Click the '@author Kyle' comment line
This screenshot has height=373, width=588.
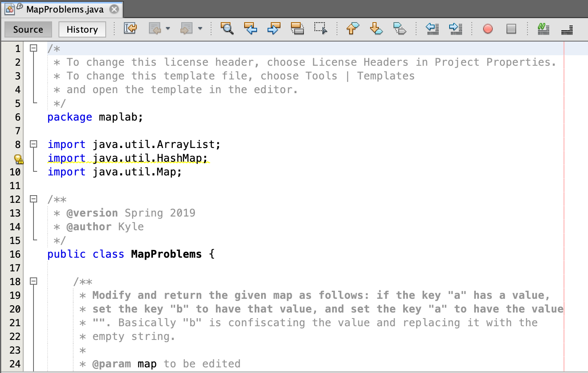(x=99, y=227)
